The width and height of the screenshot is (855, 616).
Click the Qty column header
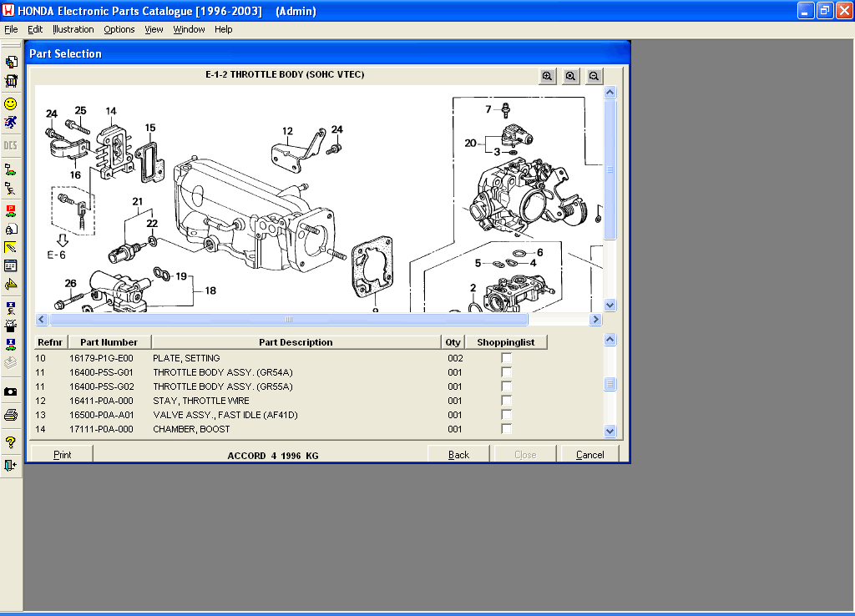(453, 342)
